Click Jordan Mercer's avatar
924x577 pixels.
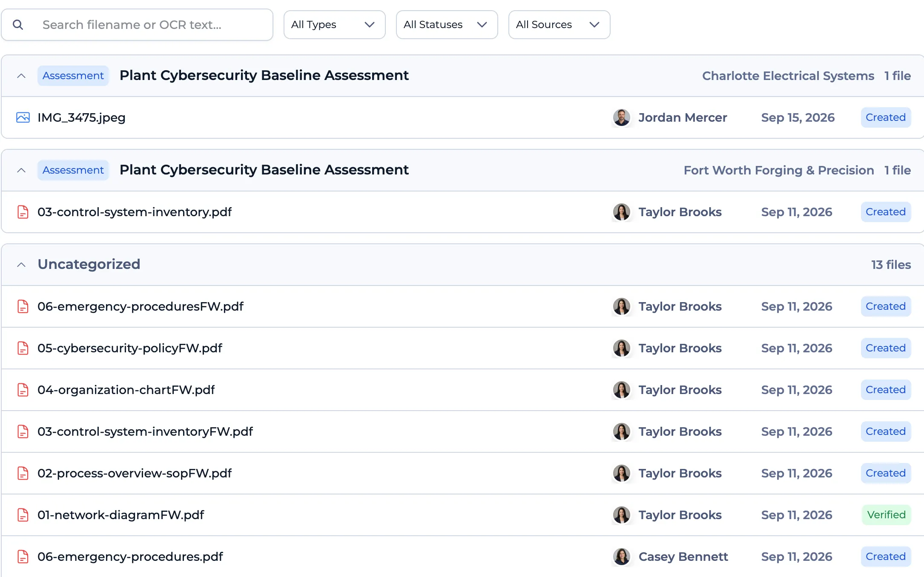point(622,117)
